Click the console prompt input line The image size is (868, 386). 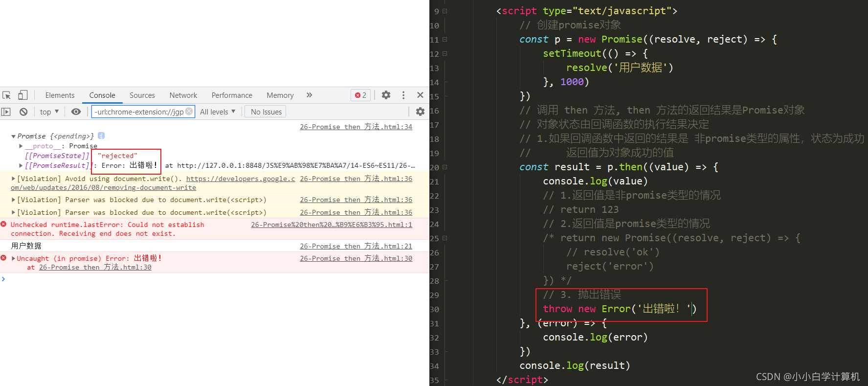click(x=214, y=279)
